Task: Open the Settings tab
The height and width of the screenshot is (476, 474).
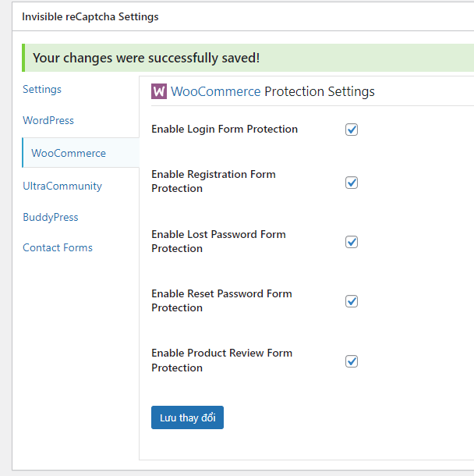Action: (x=42, y=90)
